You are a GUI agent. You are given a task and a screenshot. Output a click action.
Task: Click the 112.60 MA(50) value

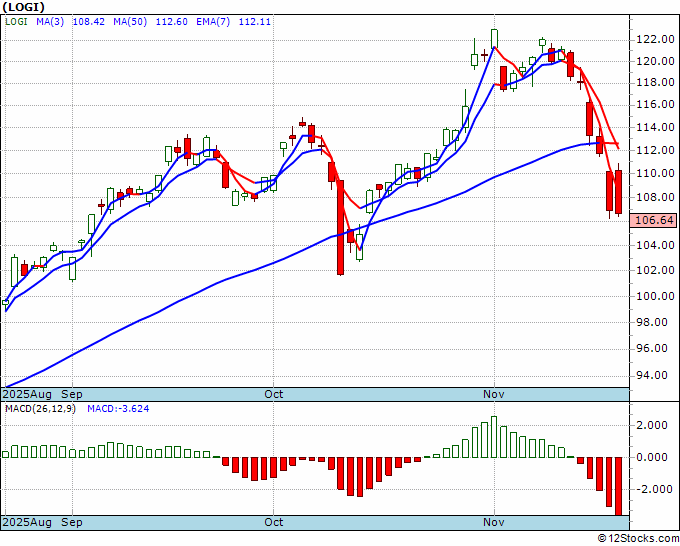coord(172,22)
